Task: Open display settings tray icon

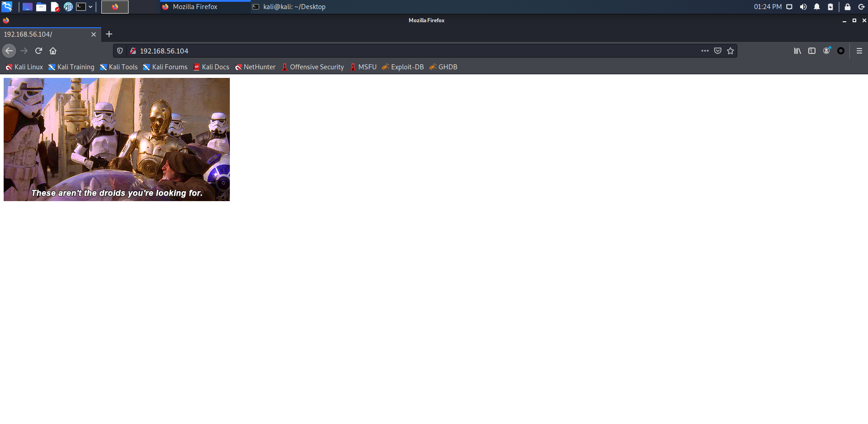Action: pos(789,7)
